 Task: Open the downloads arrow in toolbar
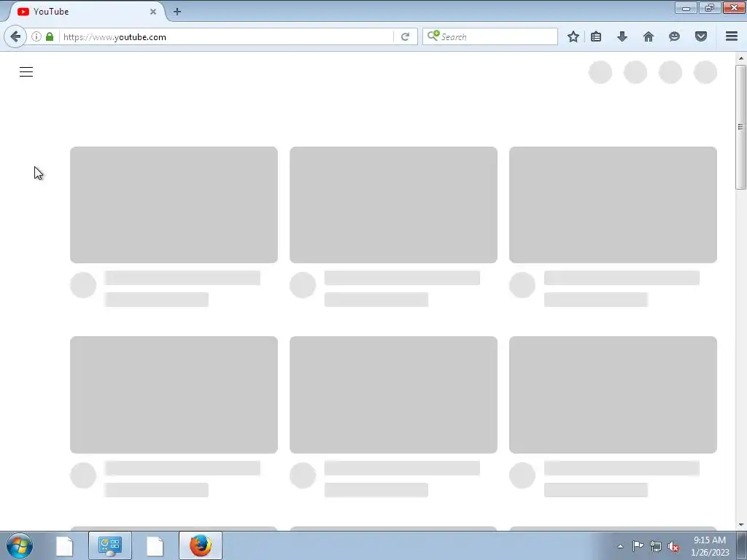tap(622, 36)
